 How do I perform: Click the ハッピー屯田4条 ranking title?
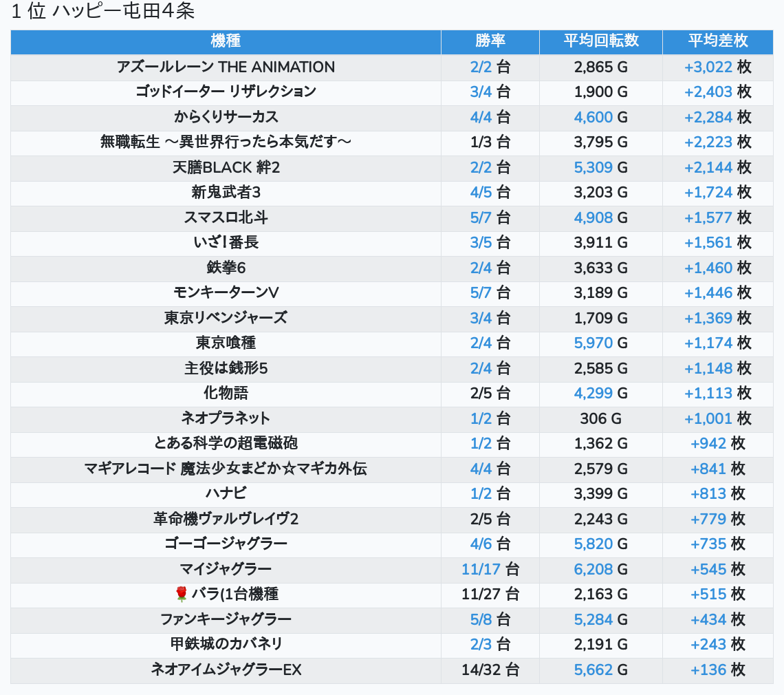click(x=103, y=12)
